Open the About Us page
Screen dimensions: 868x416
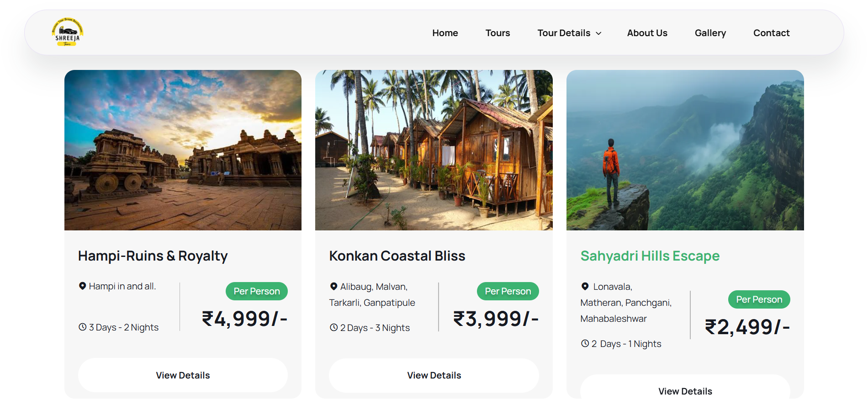click(647, 33)
